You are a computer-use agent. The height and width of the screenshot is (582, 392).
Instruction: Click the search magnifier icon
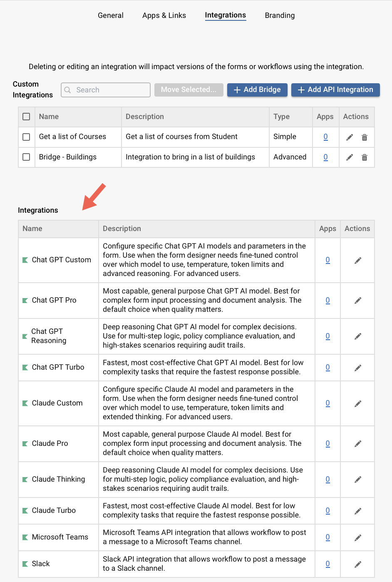[x=68, y=90]
